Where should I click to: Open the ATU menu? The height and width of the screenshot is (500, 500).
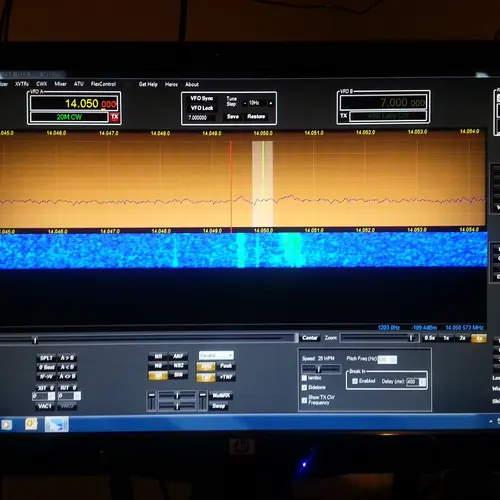79,84
